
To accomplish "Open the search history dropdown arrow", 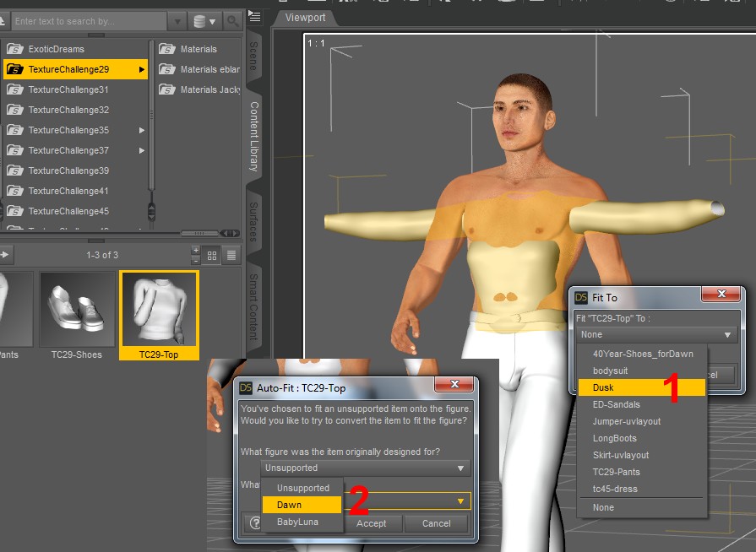I will 177,21.
